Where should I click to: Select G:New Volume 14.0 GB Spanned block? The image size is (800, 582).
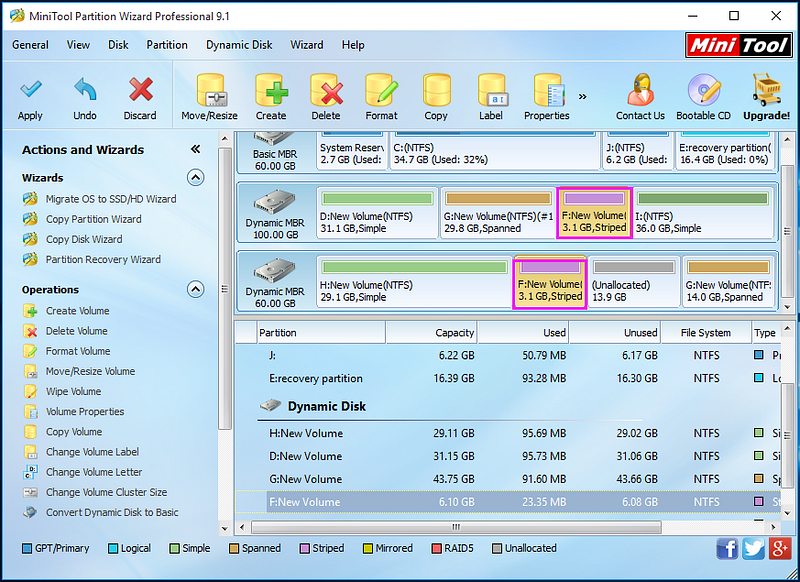(x=729, y=282)
